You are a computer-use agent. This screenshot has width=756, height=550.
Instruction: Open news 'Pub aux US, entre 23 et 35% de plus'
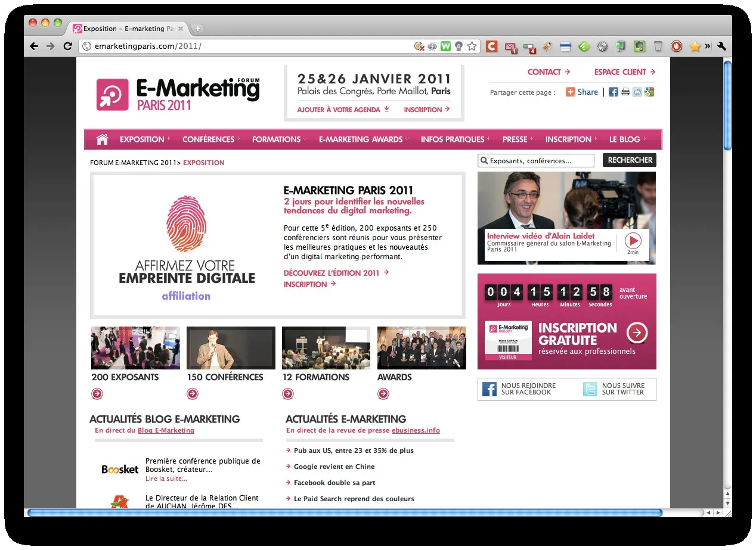pos(354,450)
